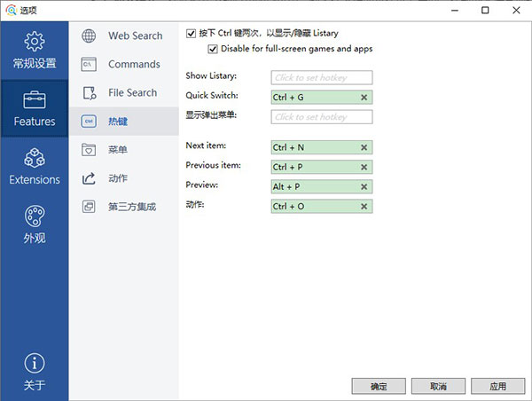532x401 pixels.
Task: Clear the Next item Ctrl + N hotkey
Action: click(x=364, y=147)
